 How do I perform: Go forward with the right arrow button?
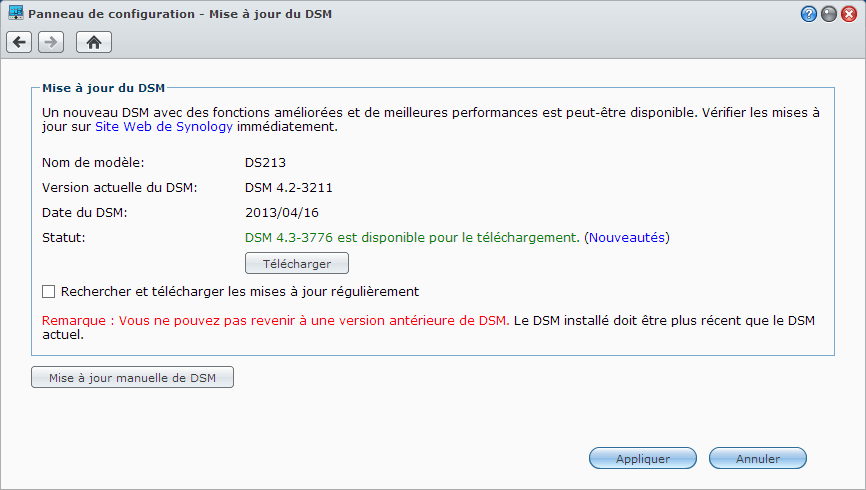coord(51,42)
